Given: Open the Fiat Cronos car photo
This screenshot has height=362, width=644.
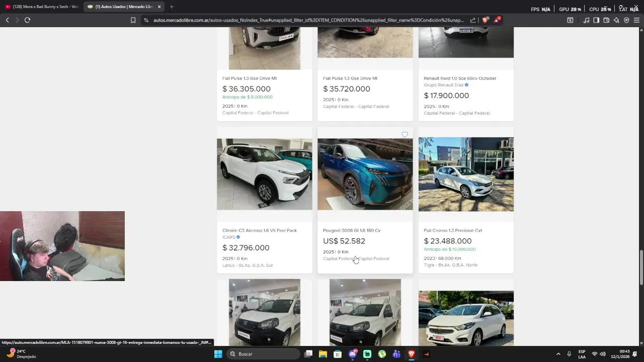Looking at the screenshot, I should 466,174.
